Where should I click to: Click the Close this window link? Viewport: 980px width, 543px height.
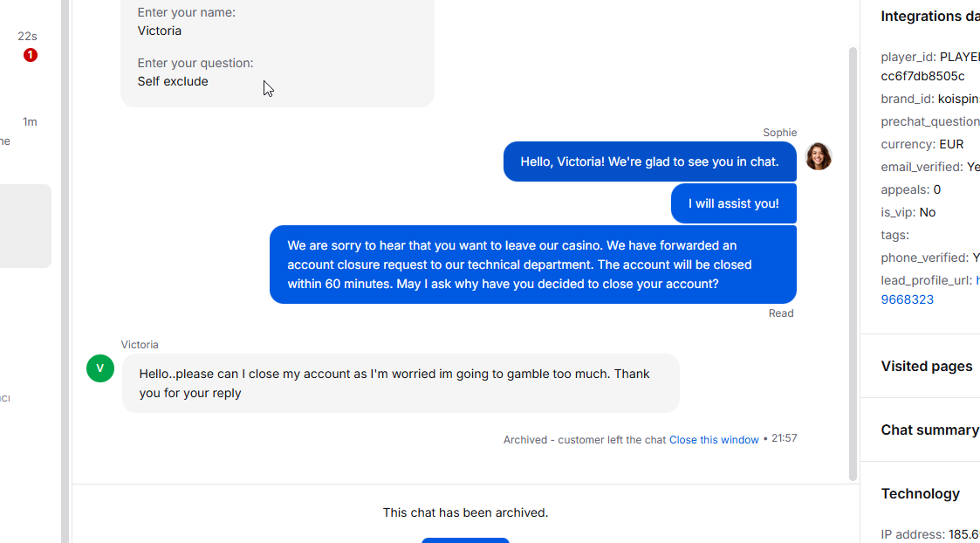714,440
